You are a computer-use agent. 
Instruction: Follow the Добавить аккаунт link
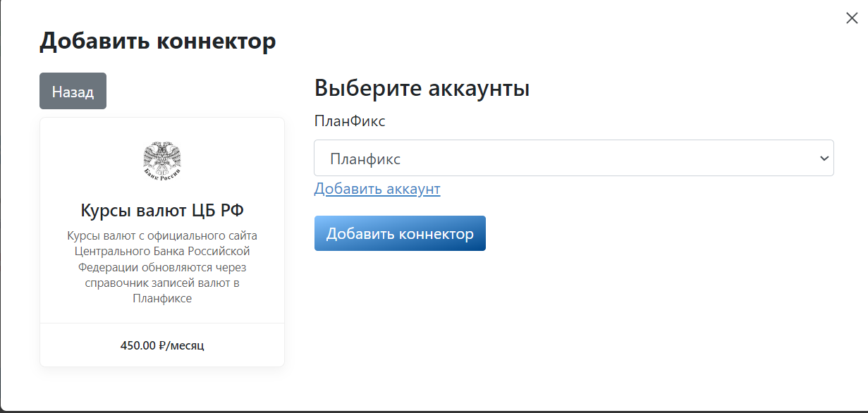point(377,189)
